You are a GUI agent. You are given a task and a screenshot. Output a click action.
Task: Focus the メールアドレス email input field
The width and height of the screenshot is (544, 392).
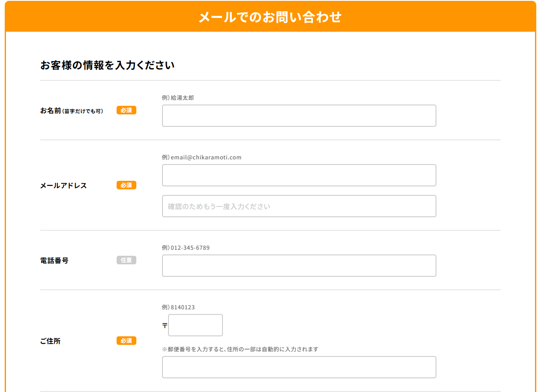coord(299,175)
